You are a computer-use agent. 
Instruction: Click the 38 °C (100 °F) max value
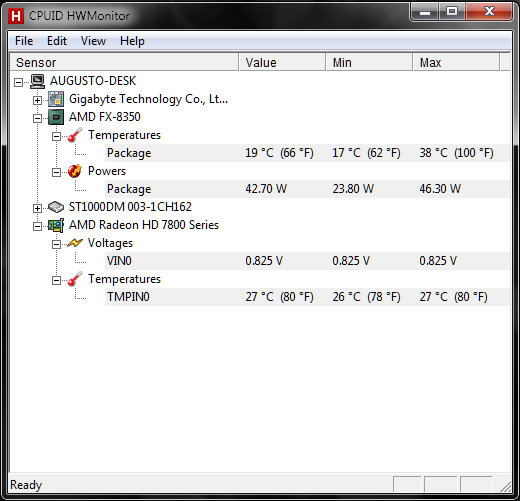pyautogui.click(x=456, y=153)
